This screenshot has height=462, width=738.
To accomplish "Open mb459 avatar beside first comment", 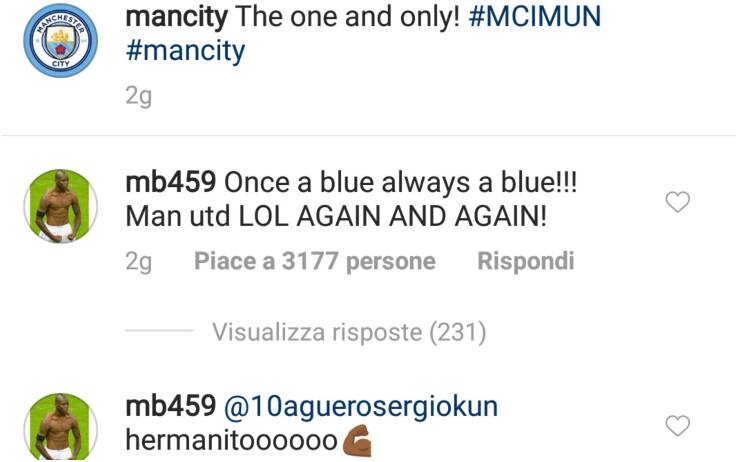I will click(61, 206).
